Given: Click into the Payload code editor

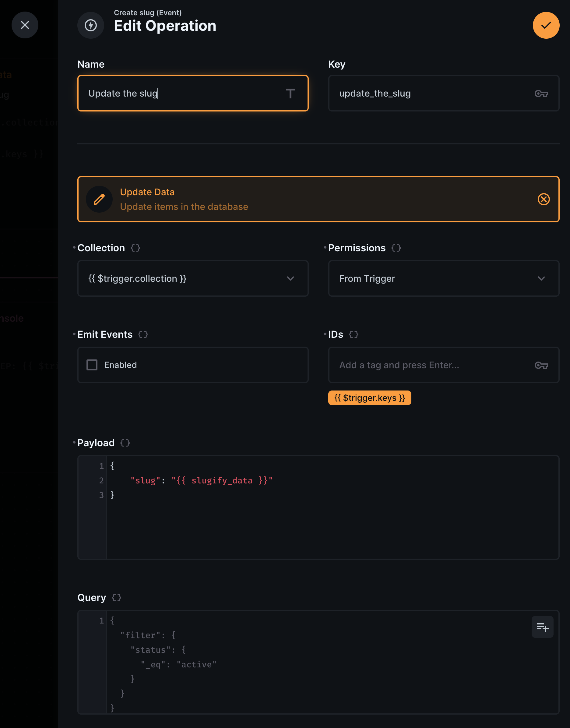Looking at the screenshot, I should click(x=318, y=507).
